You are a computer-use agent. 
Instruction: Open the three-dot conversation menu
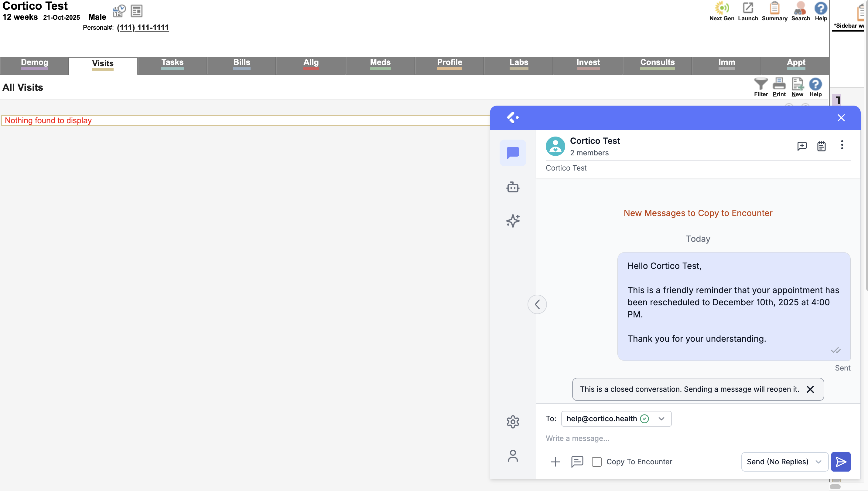point(842,145)
